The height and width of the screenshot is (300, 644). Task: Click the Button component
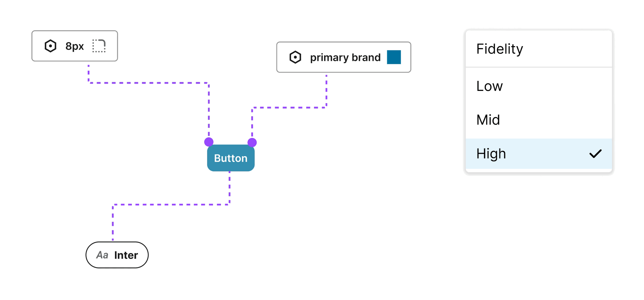point(231,158)
